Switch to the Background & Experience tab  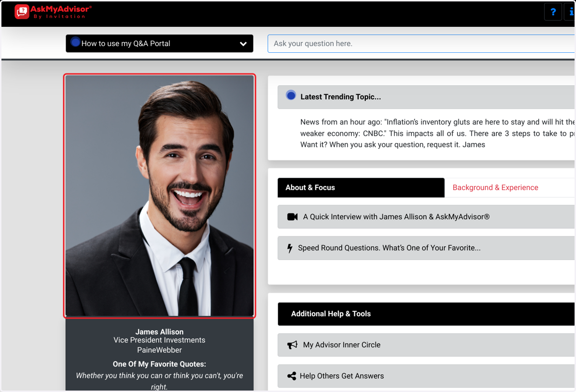[495, 188]
